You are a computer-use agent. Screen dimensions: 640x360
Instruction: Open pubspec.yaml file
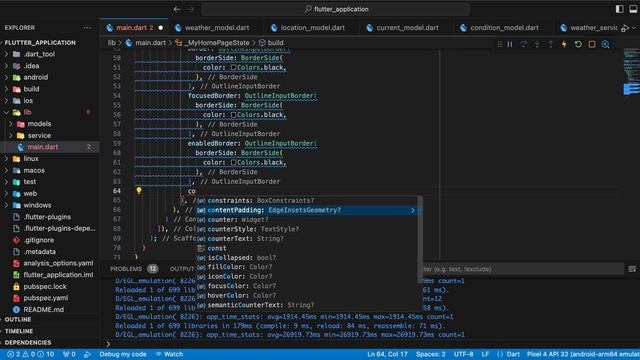click(x=46, y=298)
